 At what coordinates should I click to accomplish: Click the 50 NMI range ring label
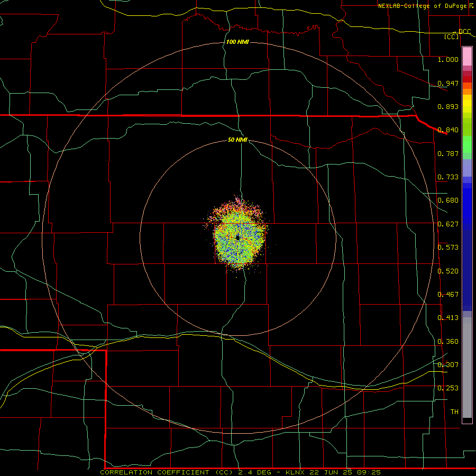pyautogui.click(x=237, y=140)
